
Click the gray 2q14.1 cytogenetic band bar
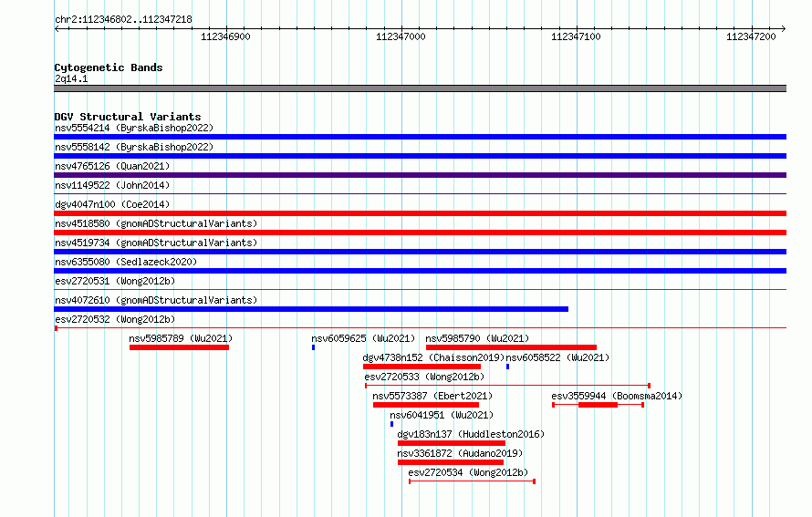(420, 88)
